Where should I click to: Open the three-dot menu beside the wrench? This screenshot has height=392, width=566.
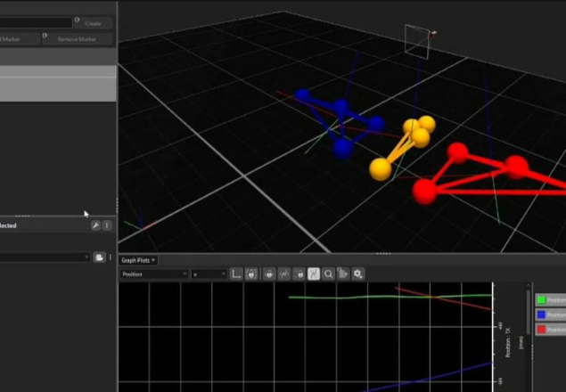107,226
